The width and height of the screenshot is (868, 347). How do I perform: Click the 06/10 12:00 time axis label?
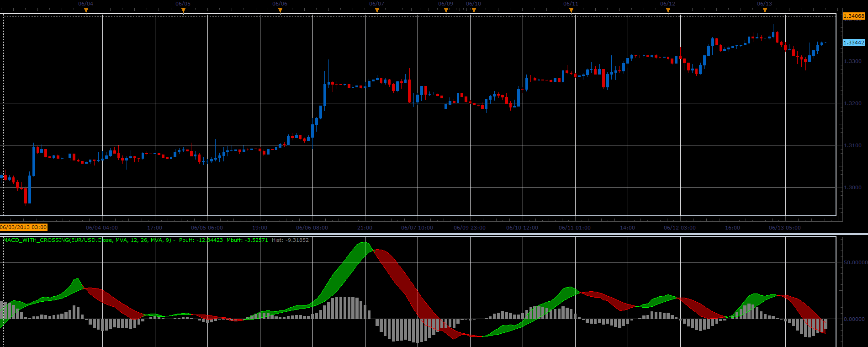[x=522, y=228]
